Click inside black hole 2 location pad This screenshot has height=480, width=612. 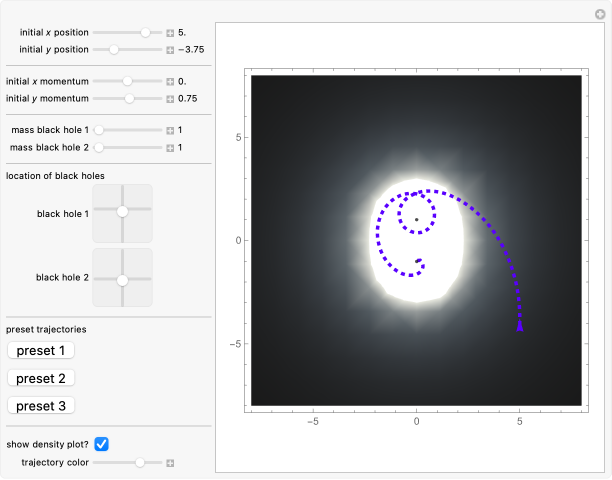point(122,277)
